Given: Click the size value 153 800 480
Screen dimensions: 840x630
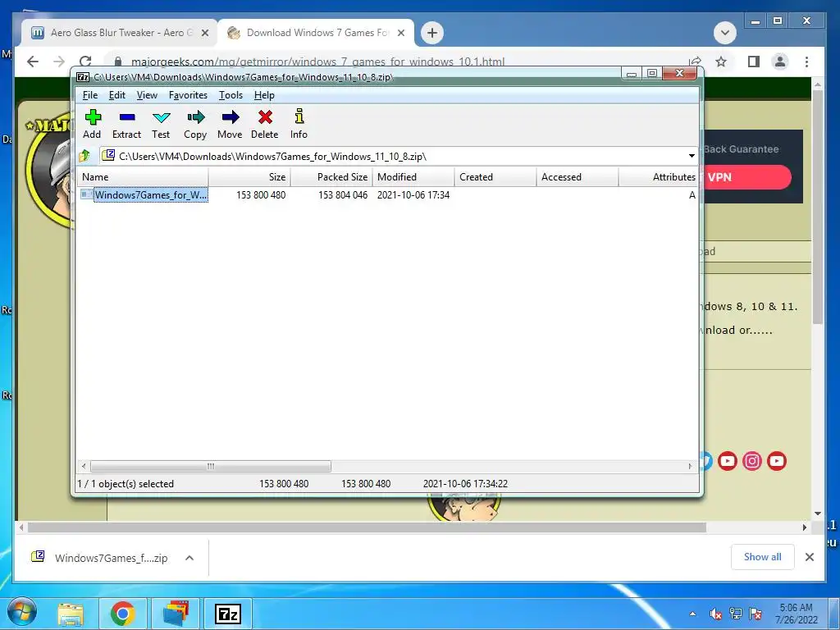Looking at the screenshot, I should pyautogui.click(x=261, y=195).
